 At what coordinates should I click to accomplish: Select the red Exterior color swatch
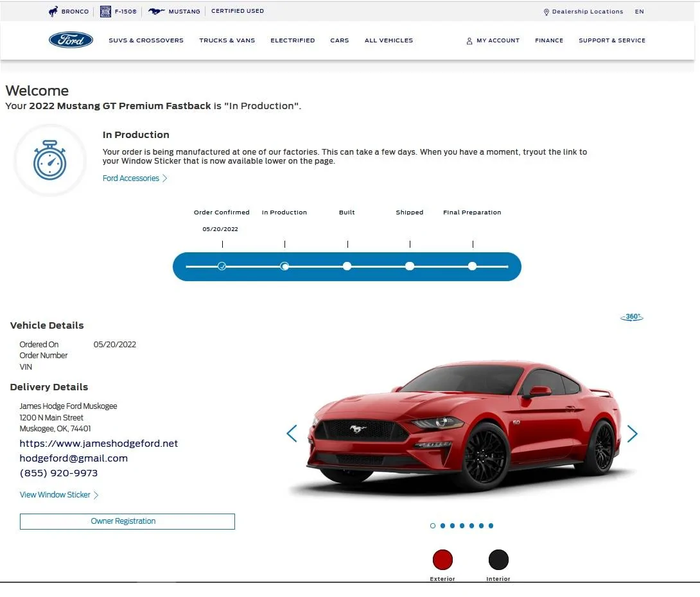tap(442, 560)
